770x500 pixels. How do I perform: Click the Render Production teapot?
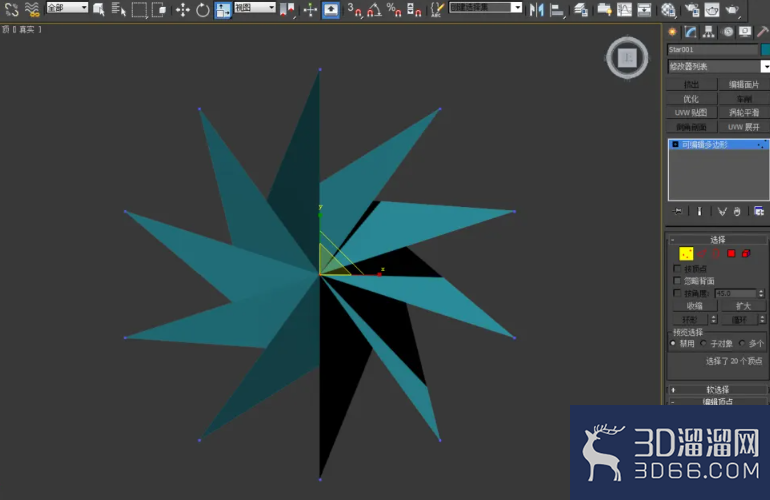click(732, 10)
